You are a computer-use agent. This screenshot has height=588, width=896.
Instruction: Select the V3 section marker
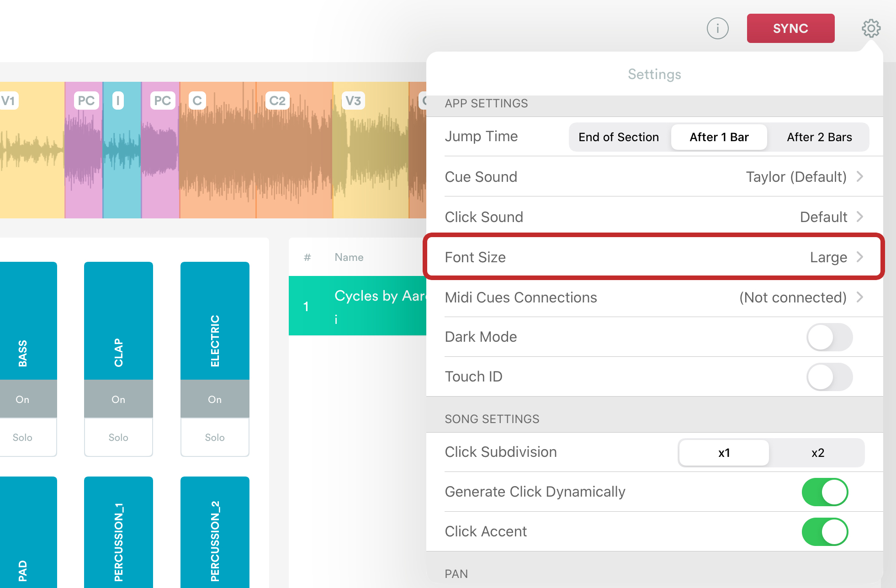pos(353,101)
